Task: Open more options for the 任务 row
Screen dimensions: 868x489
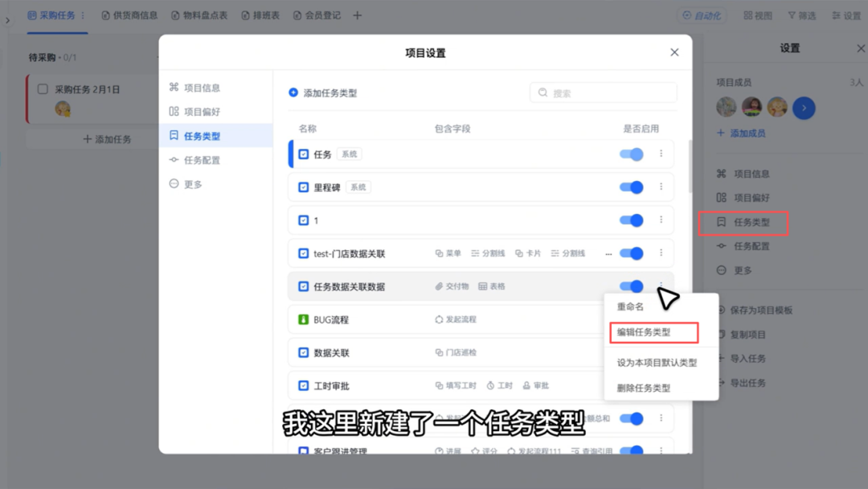Action: pyautogui.click(x=661, y=154)
